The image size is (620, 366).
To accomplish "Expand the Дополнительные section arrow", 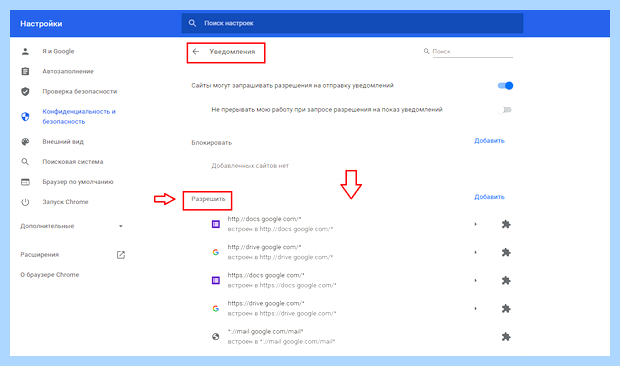I will click(x=121, y=226).
